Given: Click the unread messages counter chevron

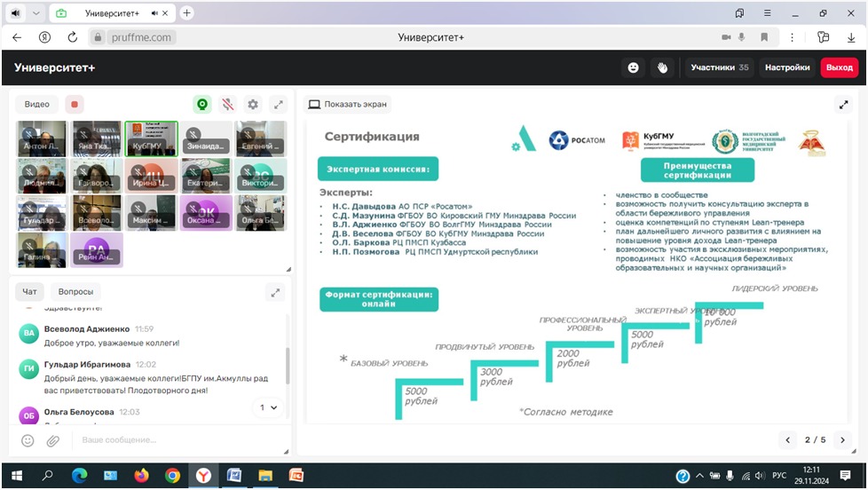Looking at the screenshot, I should (267, 407).
